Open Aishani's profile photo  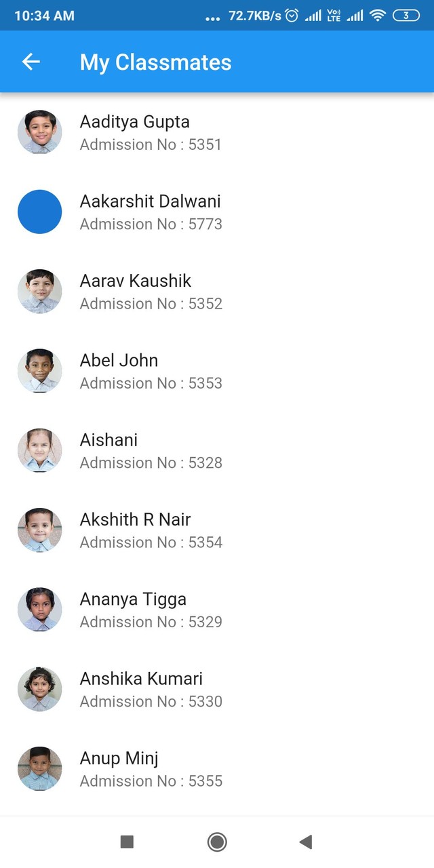coord(40,450)
